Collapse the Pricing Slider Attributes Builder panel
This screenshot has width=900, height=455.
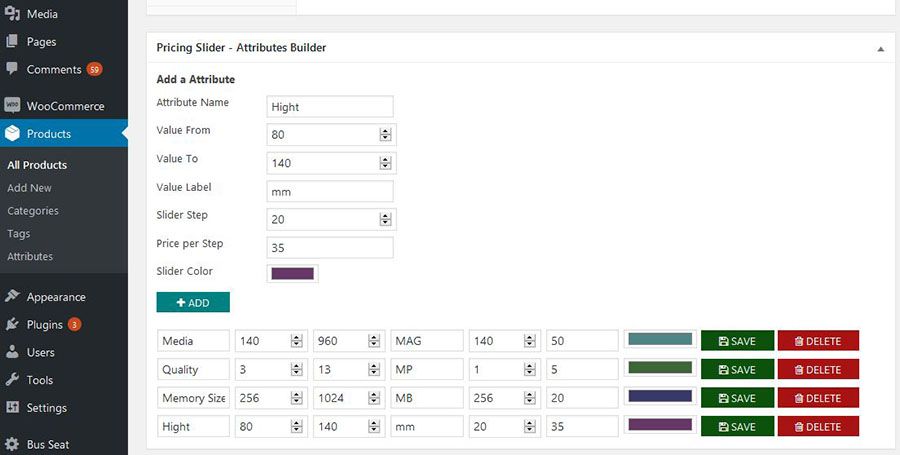pos(880,48)
